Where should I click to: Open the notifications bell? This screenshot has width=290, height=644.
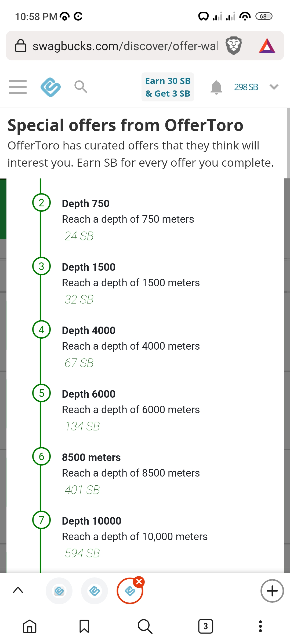[216, 87]
